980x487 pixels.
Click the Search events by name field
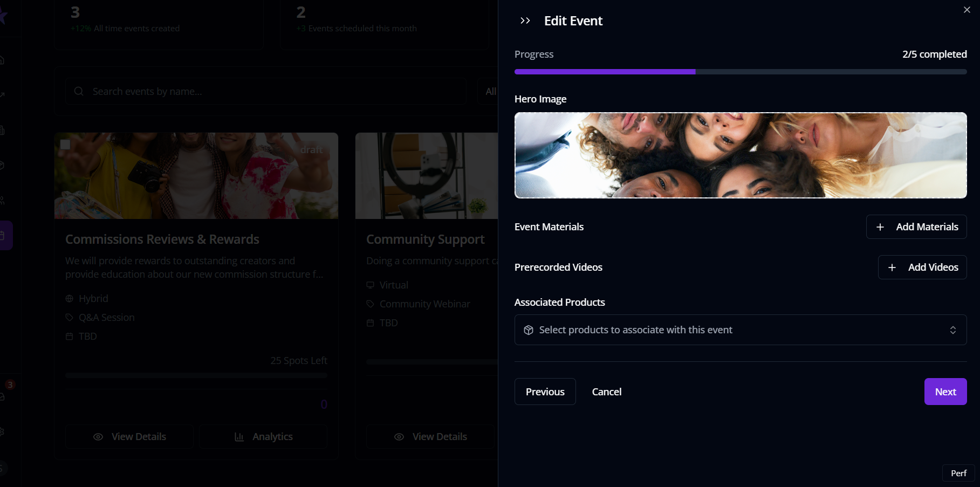tap(266, 91)
